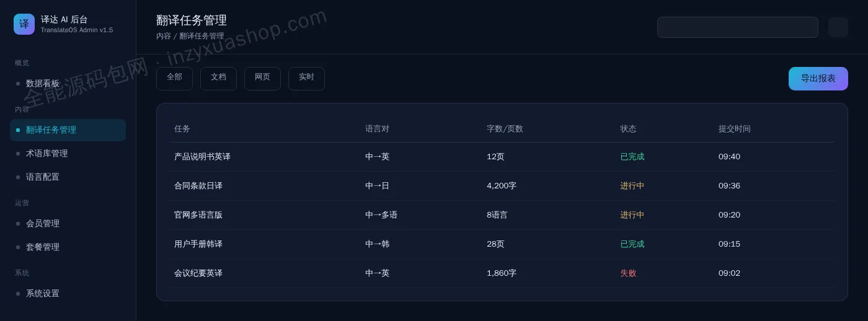Click the square icon button beside search
Screen dimensions: 868x321
[838, 27]
